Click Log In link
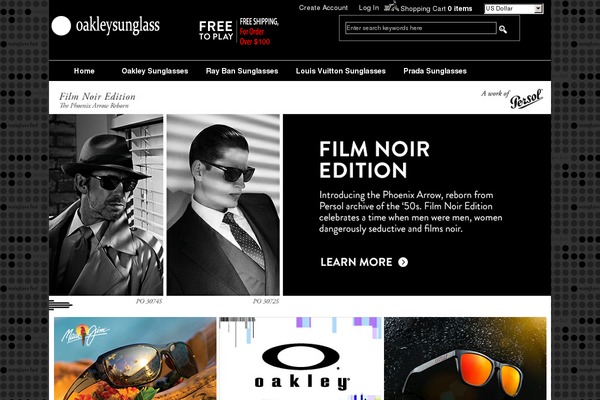Screen dimensions: 600x400 pyautogui.click(x=368, y=8)
